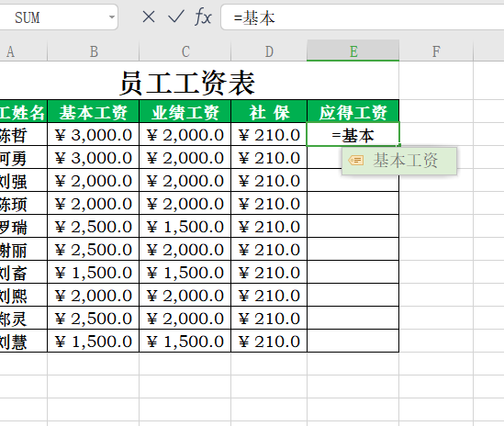The width and height of the screenshot is (504, 426).
Task: Click the 姓名 column header cell
Action: pyautogui.click(x=24, y=112)
